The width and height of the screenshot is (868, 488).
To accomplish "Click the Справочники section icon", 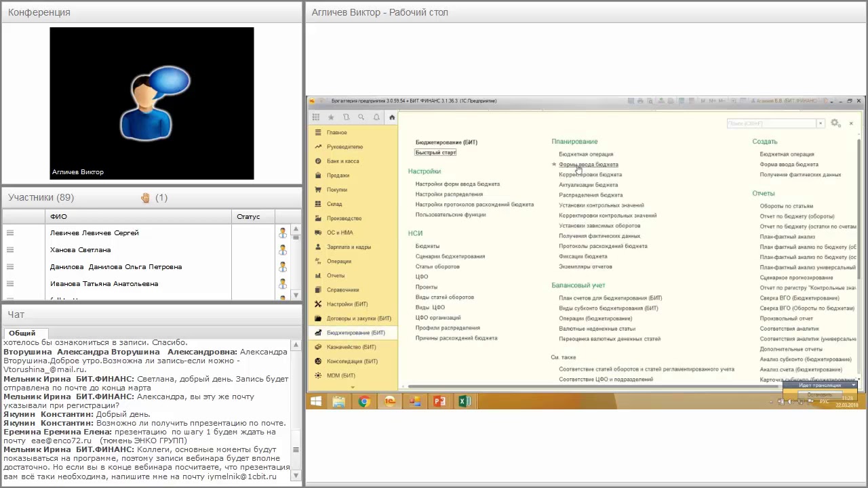I will [x=318, y=289].
